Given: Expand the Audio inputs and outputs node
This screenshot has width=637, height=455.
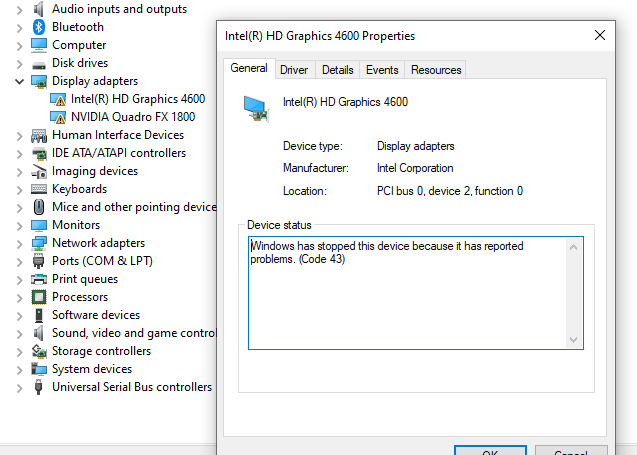Looking at the screenshot, I should 20,10.
